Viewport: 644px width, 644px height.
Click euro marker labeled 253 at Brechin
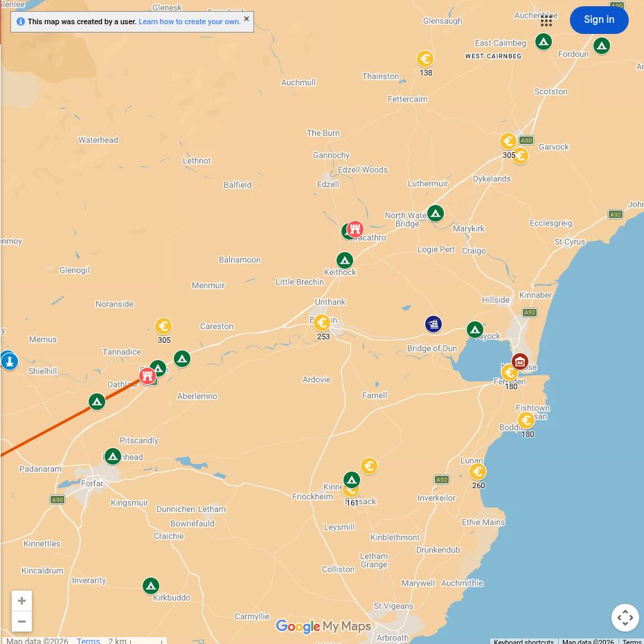pos(322,323)
